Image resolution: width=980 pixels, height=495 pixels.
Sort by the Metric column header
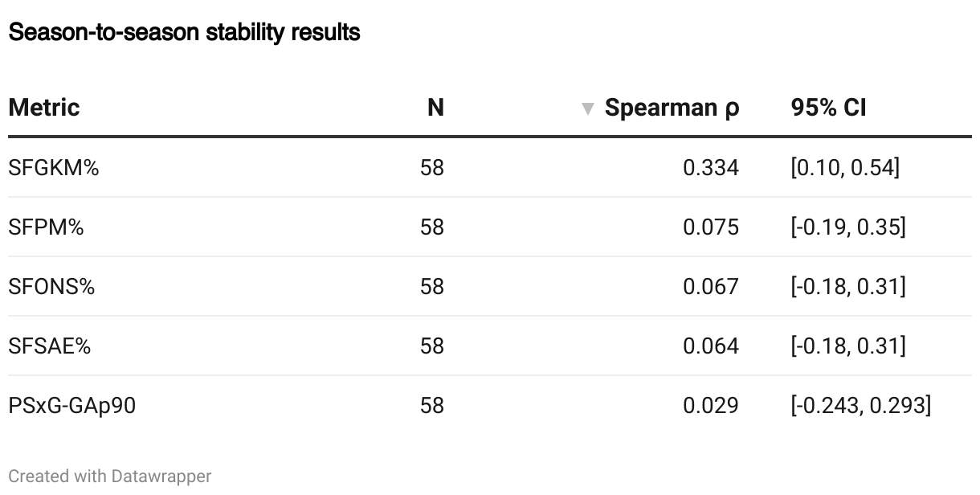tap(44, 108)
